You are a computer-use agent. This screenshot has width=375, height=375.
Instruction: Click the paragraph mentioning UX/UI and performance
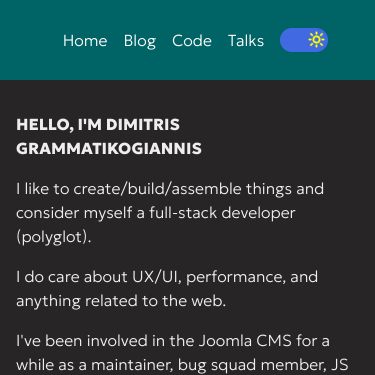coord(167,289)
